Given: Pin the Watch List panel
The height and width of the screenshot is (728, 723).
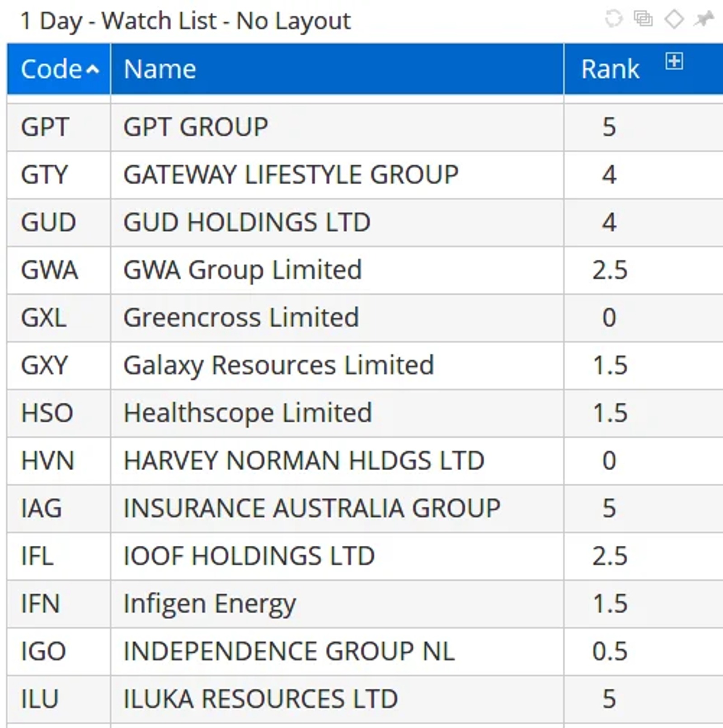Looking at the screenshot, I should tap(703, 19).
